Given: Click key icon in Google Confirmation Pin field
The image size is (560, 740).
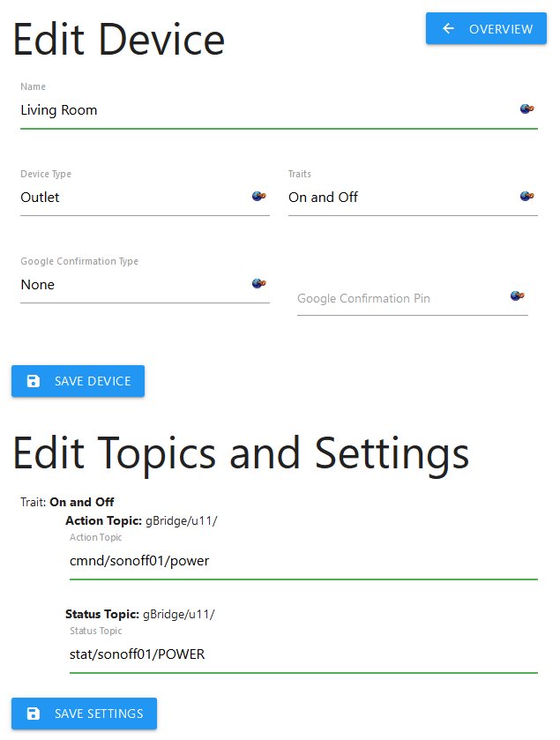Looking at the screenshot, I should 518,295.
